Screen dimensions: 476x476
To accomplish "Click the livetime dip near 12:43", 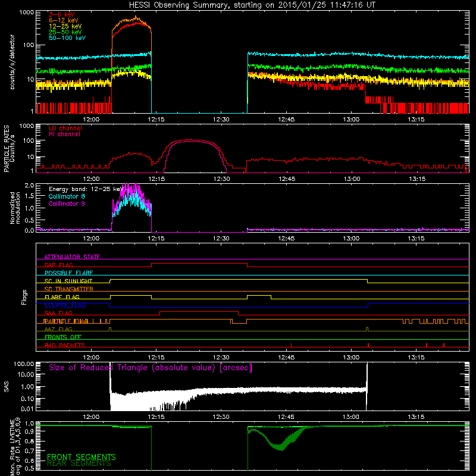I will click(x=281, y=447).
